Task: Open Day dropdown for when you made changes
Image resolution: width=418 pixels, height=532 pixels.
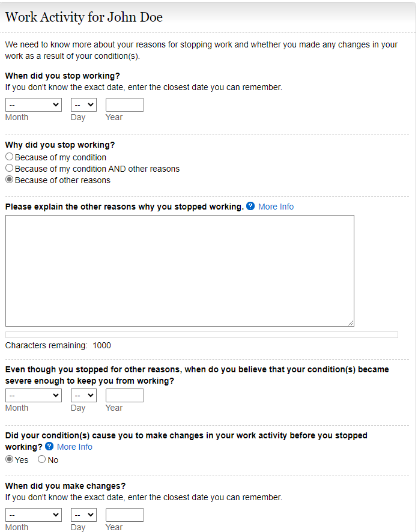Action: click(83, 515)
